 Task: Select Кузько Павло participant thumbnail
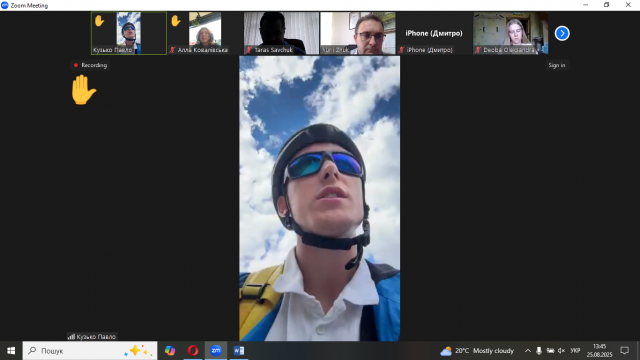(x=129, y=33)
